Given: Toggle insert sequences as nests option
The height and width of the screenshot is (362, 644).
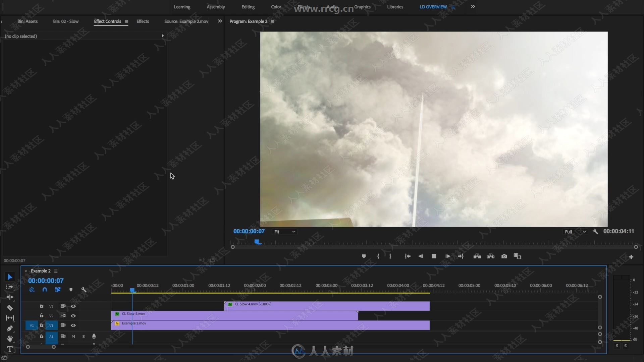Looking at the screenshot, I should pyautogui.click(x=32, y=290).
